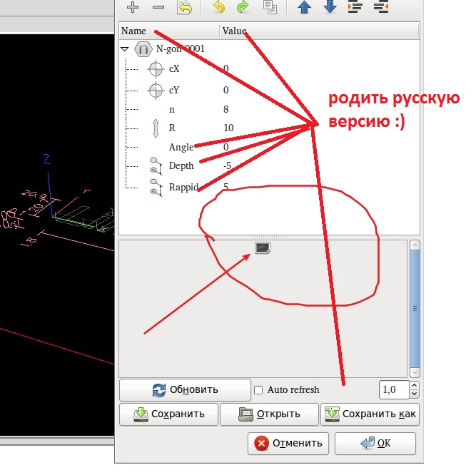The width and height of the screenshot is (476, 475).
Task: Click the vertical arrow icon beside R
Action: point(156,128)
